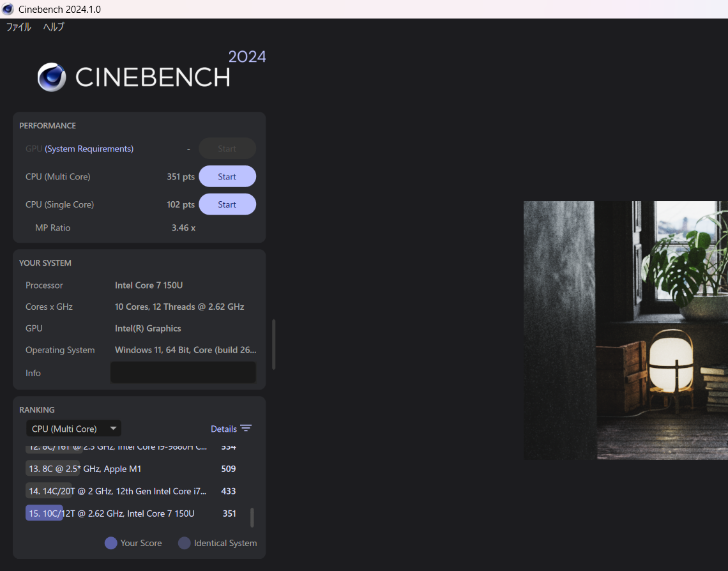
Task: Click the ranking list scrollbar
Action: 252,517
